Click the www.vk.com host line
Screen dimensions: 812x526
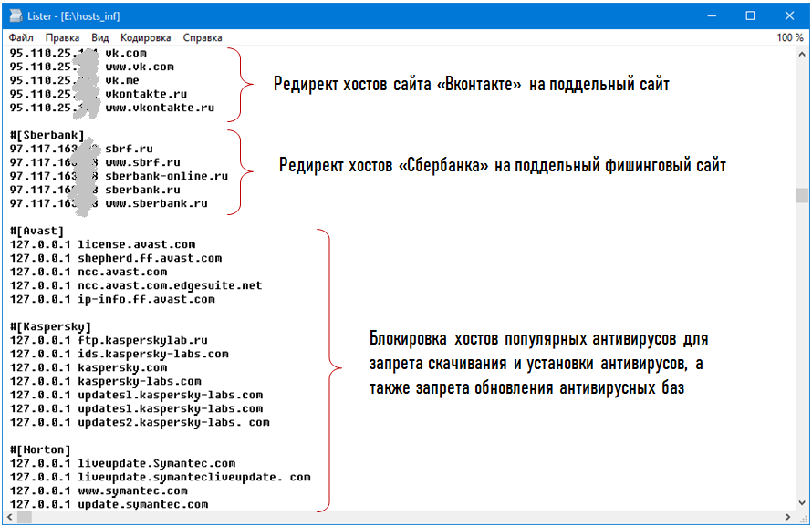pos(91,67)
